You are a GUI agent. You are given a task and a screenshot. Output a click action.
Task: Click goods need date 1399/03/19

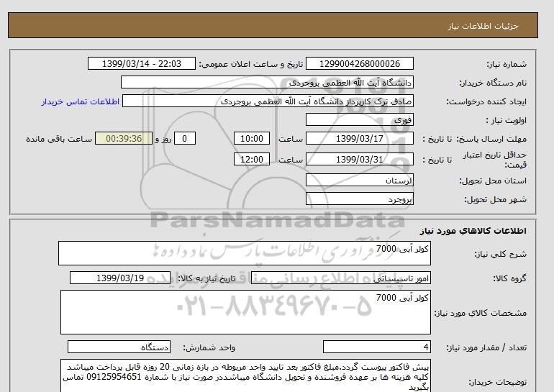(x=120, y=278)
